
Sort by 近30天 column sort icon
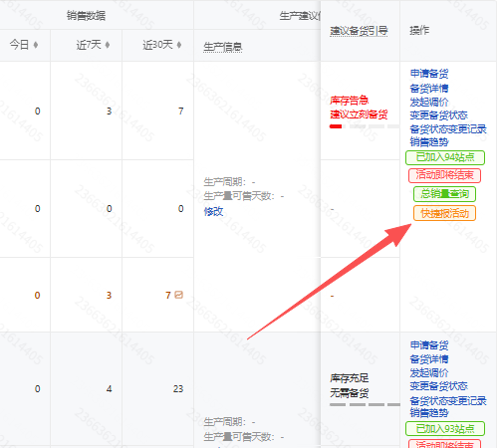click(179, 45)
